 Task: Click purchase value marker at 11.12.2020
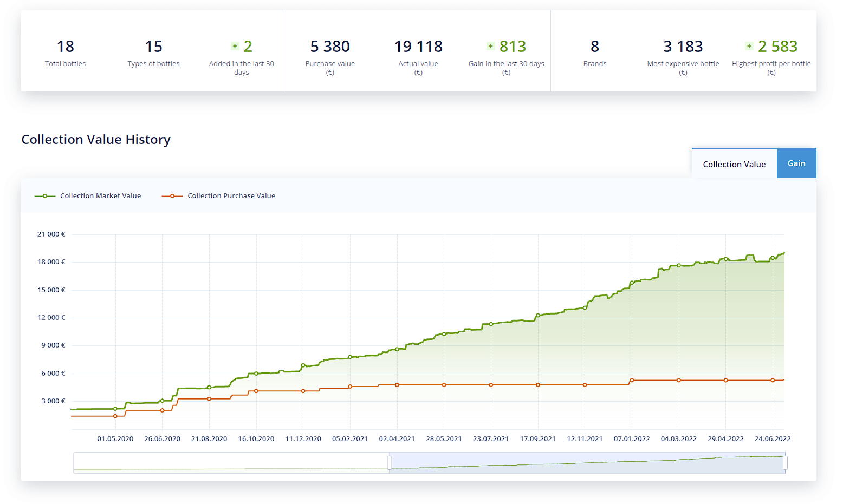coord(303,391)
